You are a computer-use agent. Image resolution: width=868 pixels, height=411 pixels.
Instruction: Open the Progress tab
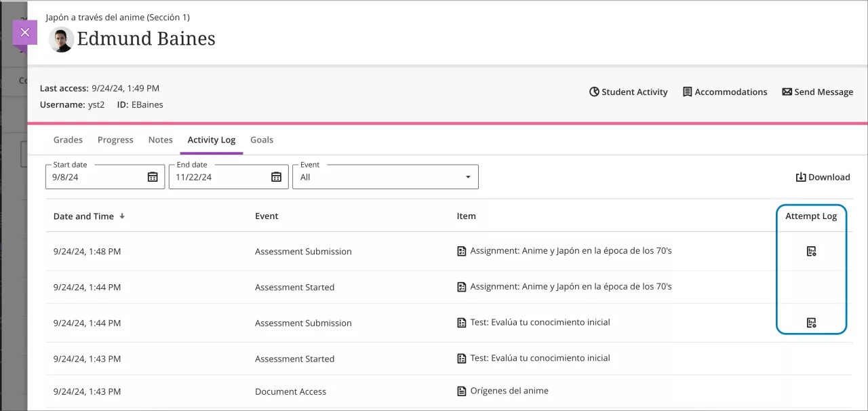[115, 140]
